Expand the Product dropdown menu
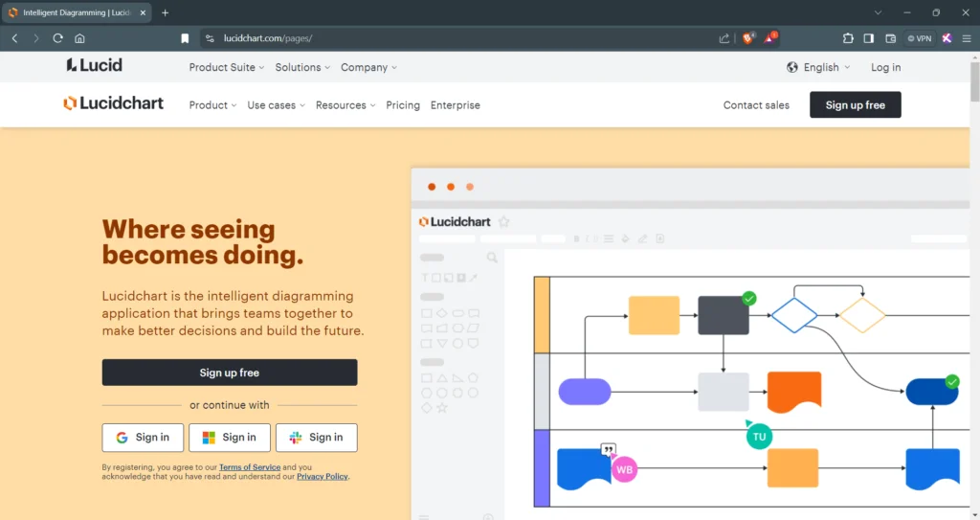The width and height of the screenshot is (980, 520). click(x=212, y=105)
